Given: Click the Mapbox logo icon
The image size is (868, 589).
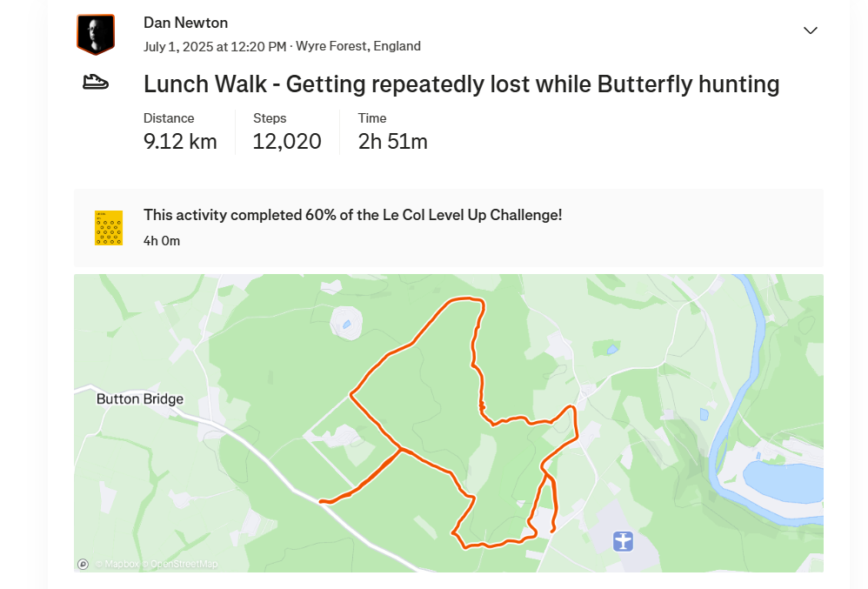Looking at the screenshot, I should point(83,564).
